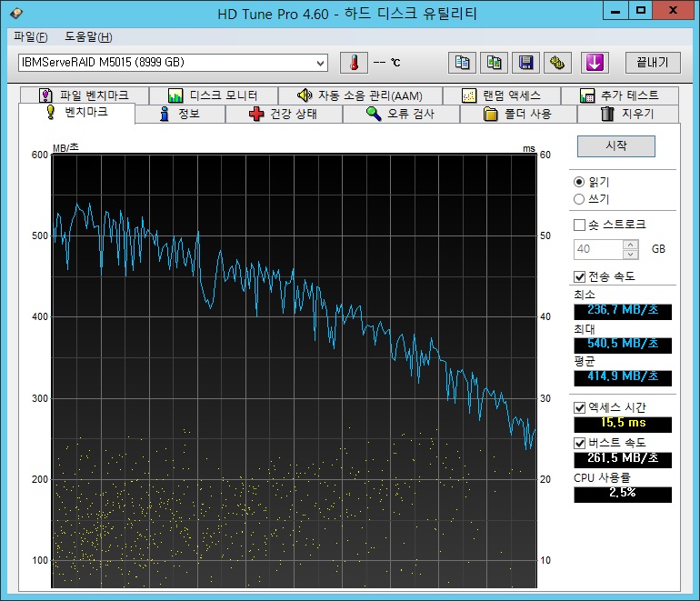This screenshot has width=700, height=601.
Task: Open the 건강 상태 tab
Action: click(284, 114)
